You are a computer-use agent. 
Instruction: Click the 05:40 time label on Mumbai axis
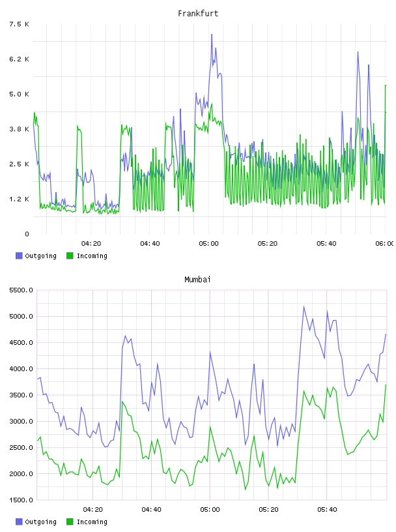coord(327,510)
